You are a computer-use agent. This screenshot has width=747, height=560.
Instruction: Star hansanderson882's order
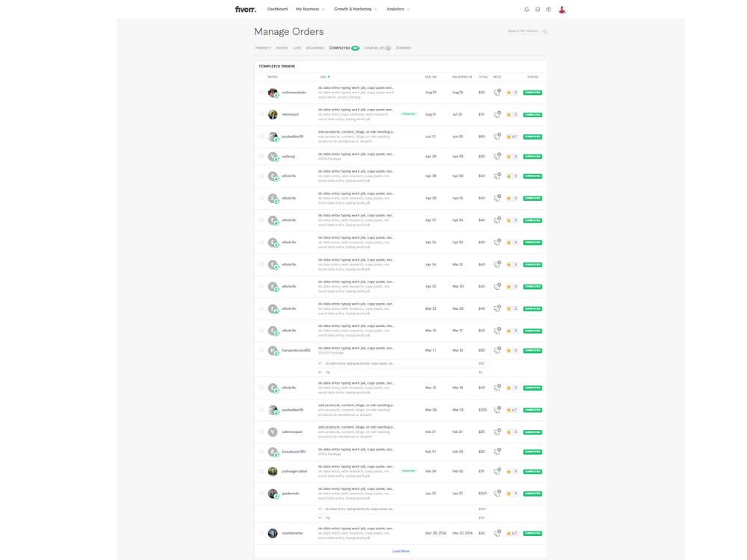261,350
